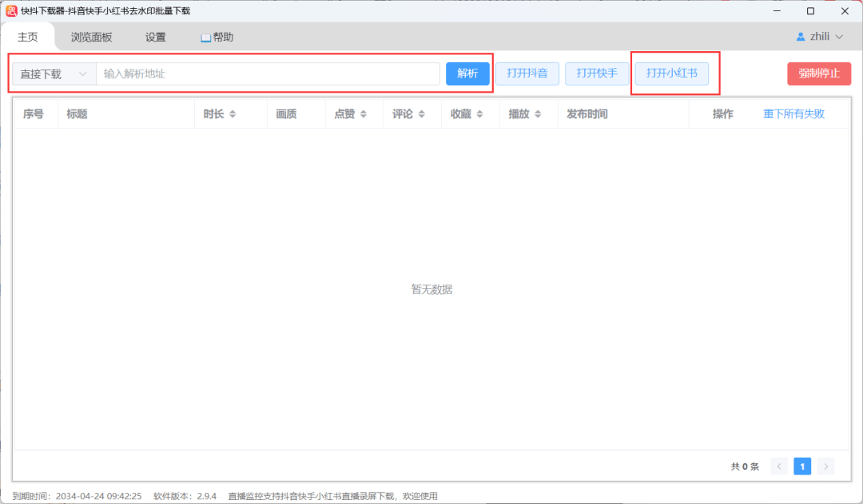Sort by 收藏 using its sort arrows

pos(480,114)
